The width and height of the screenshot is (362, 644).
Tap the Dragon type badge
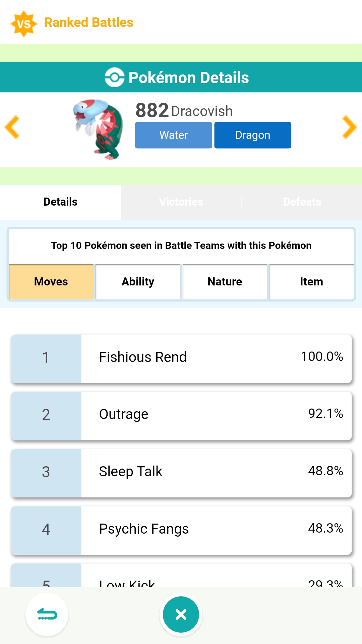(252, 135)
